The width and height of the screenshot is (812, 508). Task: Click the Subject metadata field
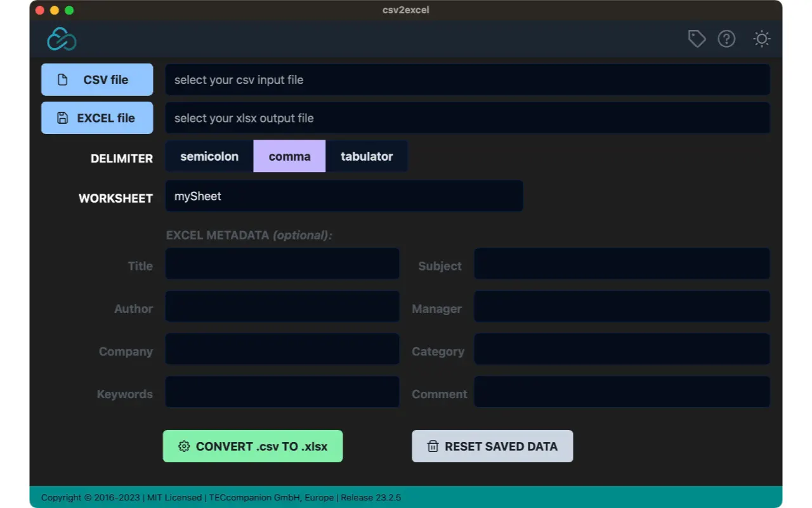click(x=620, y=263)
